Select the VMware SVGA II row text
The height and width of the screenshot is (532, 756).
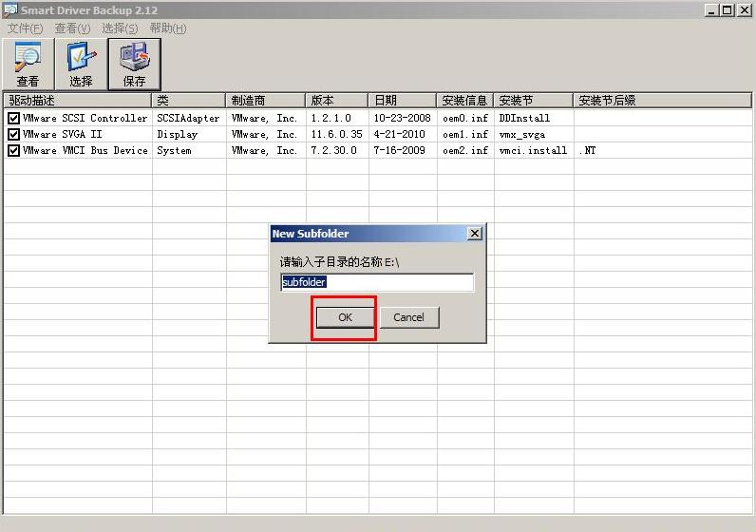(62, 135)
